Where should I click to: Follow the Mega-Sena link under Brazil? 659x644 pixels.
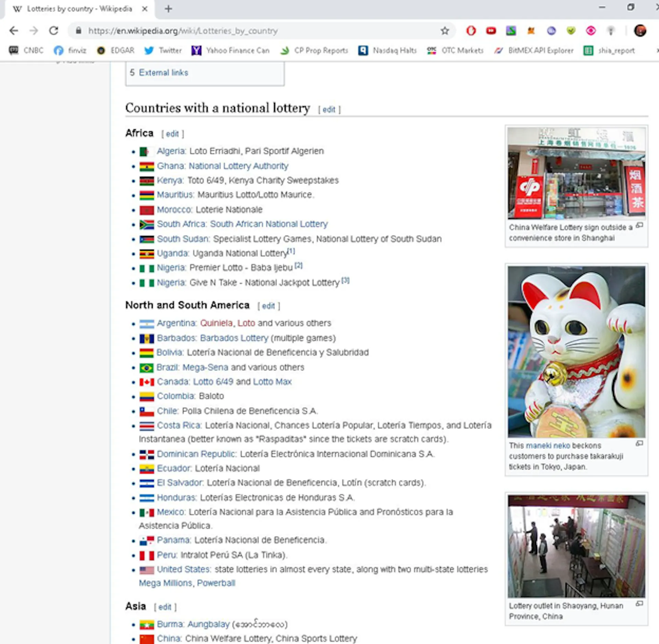tap(205, 367)
